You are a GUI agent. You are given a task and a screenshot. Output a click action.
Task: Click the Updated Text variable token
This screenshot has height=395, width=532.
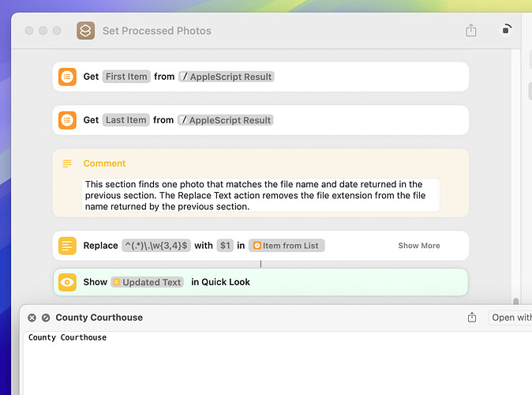(x=148, y=282)
